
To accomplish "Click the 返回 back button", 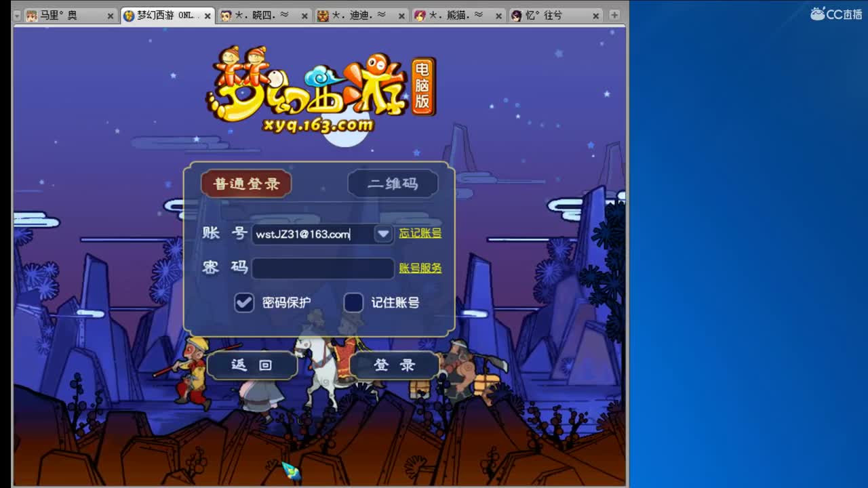I will pos(252,365).
